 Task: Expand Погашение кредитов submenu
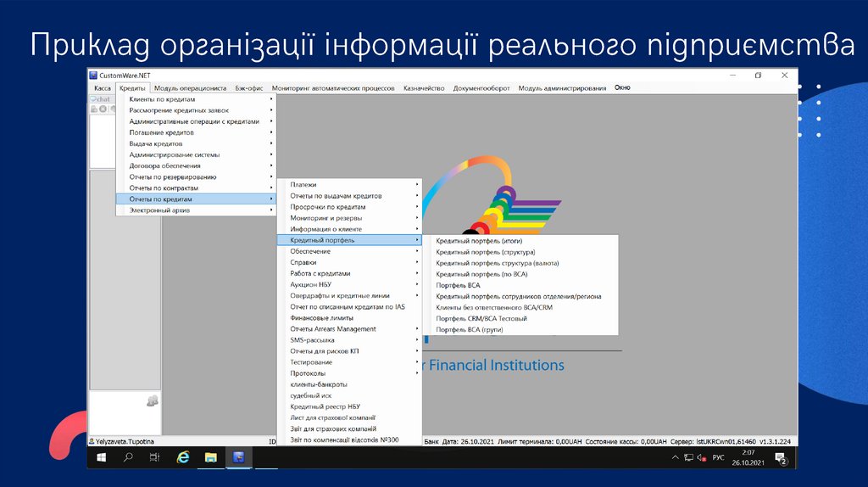[x=196, y=132]
